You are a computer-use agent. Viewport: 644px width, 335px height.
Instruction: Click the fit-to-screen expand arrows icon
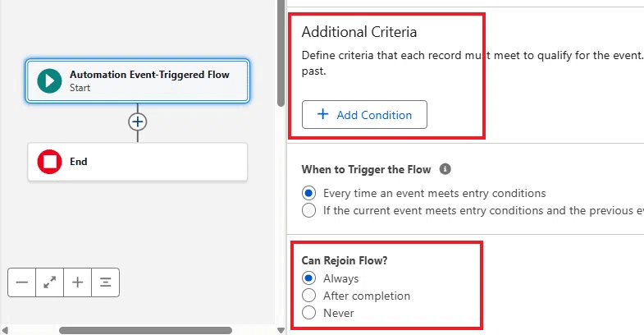point(50,282)
